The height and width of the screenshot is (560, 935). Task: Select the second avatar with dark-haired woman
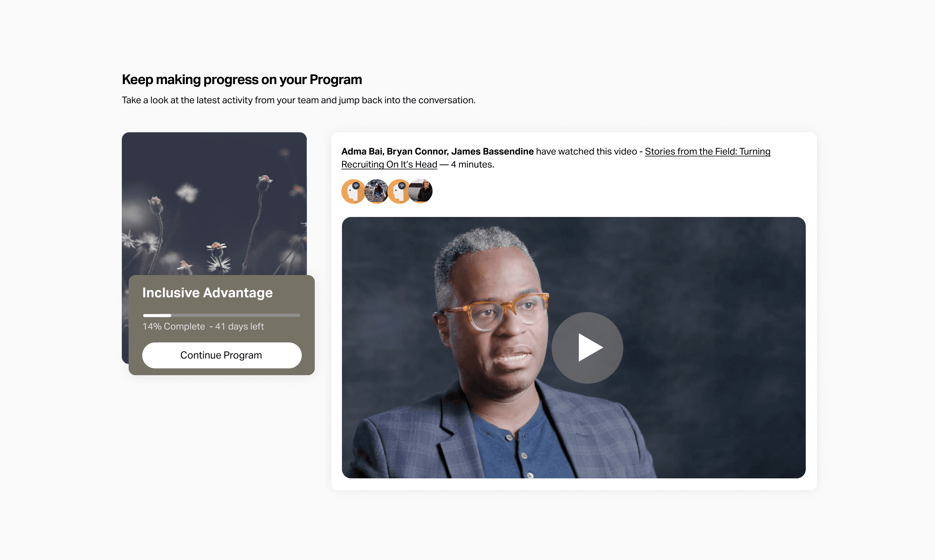[376, 191]
